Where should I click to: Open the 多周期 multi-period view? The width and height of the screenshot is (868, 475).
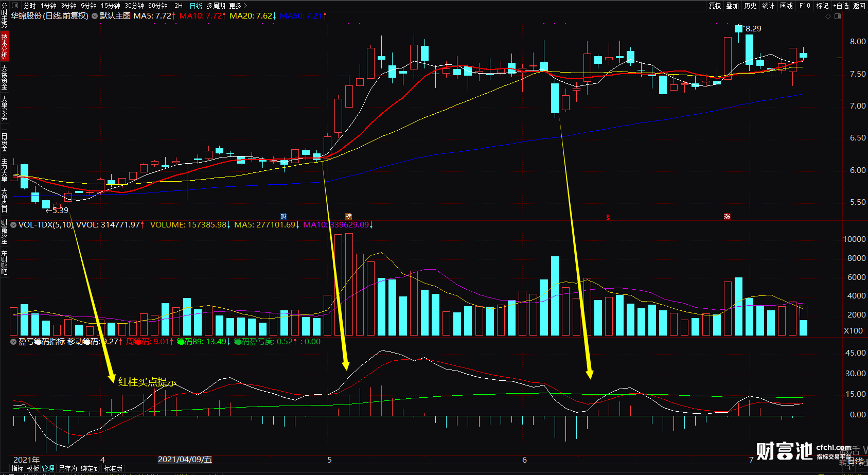(216, 6)
